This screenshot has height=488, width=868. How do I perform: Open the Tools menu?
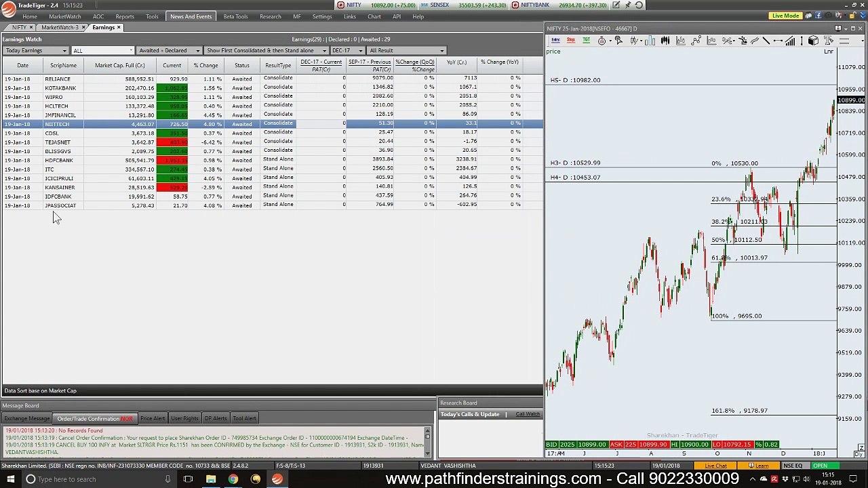[152, 16]
